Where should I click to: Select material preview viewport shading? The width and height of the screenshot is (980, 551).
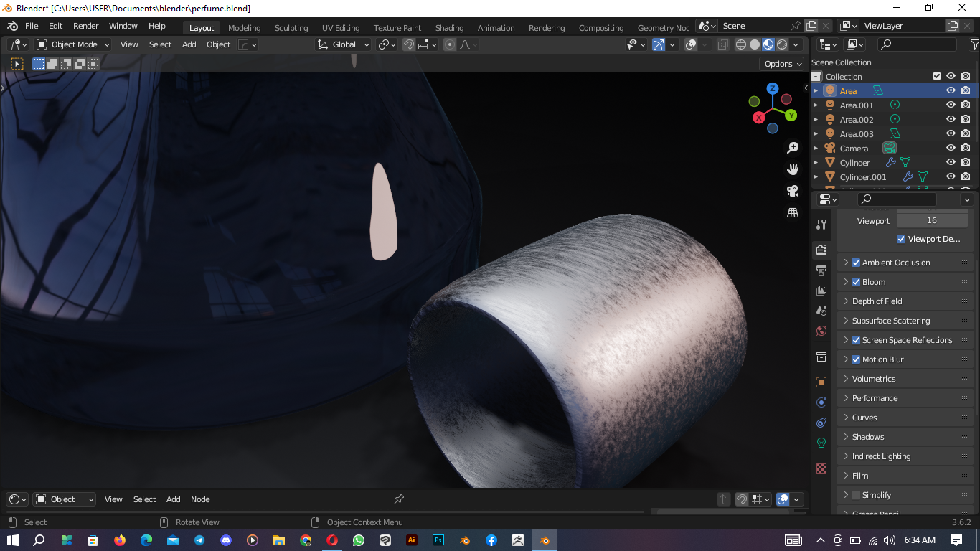point(768,44)
